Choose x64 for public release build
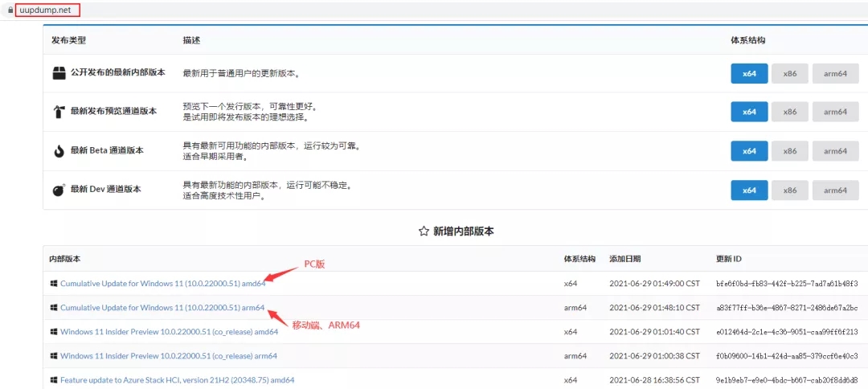This screenshot has height=389, width=868. click(749, 73)
